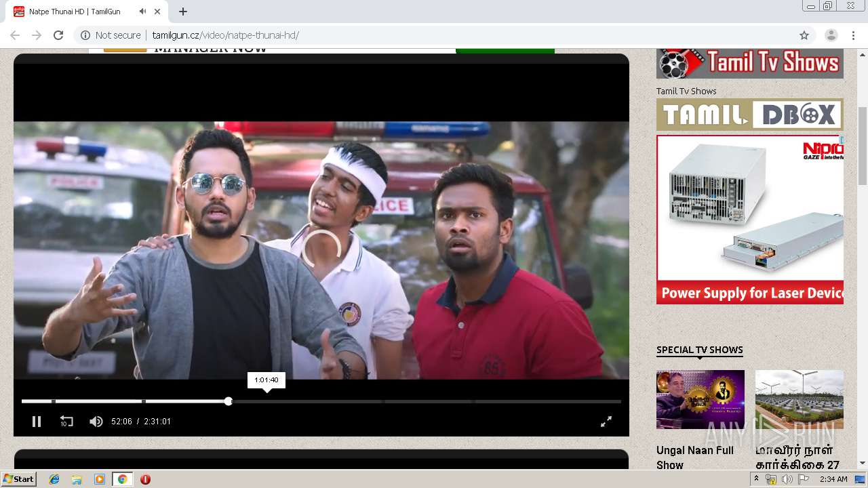Image resolution: width=868 pixels, height=488 pixels.
Task: Click the SPECIAL TV SHOWS heading
Action: pos(700,350)
